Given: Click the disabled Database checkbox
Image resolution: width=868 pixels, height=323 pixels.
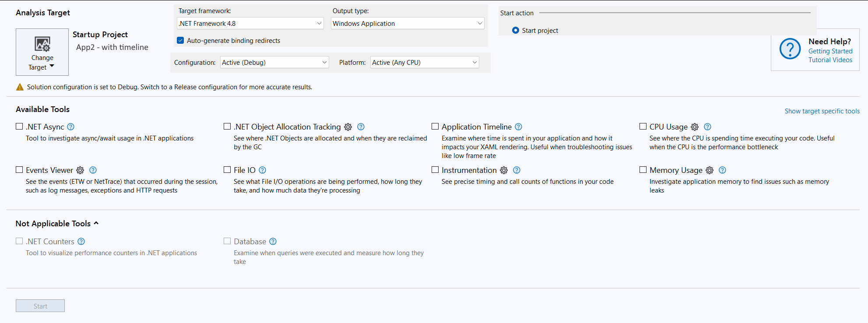Looking at the screenshot, I should [x=227, y=241].
